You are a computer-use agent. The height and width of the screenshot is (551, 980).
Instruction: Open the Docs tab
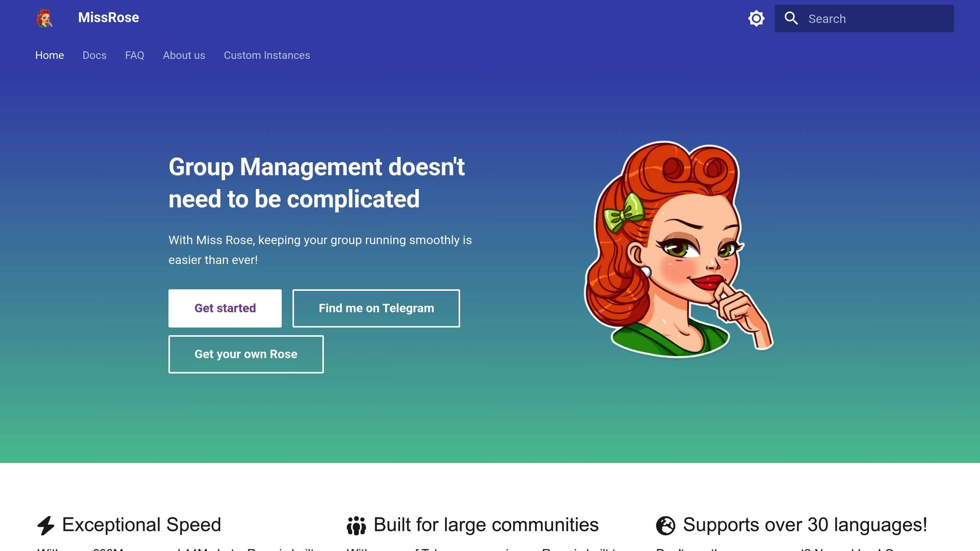tap(94, 55)
